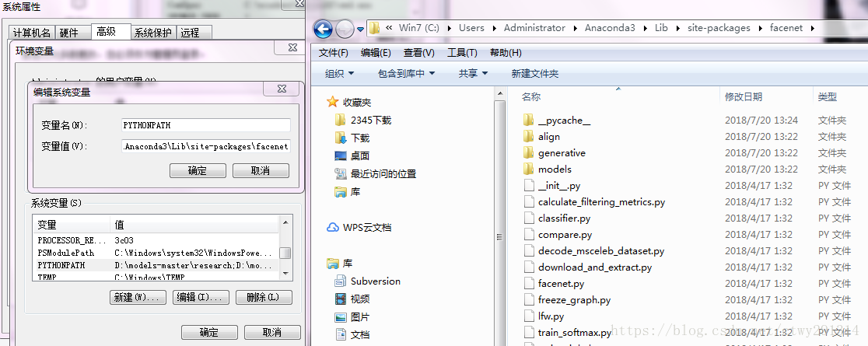Open the 工具(T) menu
The image size is (868, 346).
pyautogui.click(x=462, y=53)
